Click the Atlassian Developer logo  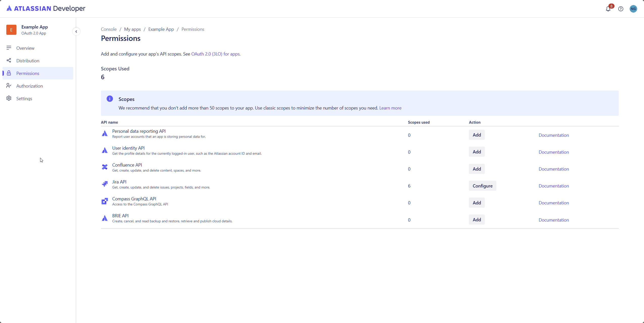[46, 8]
